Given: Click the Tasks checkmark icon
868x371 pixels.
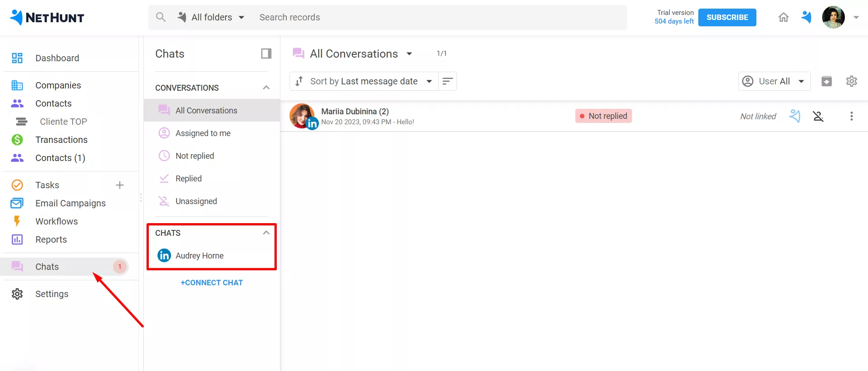Looking at the screenshot, I should 17,185.
